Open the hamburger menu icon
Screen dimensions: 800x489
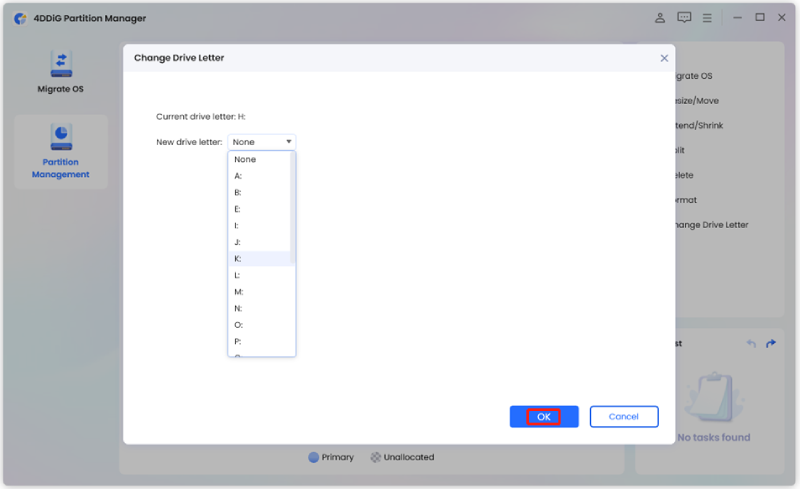point(707,18)
